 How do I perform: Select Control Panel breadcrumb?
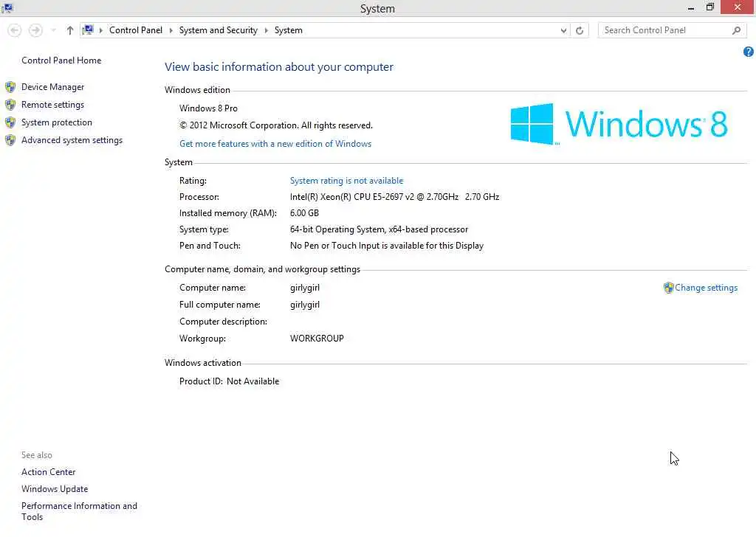136,30
